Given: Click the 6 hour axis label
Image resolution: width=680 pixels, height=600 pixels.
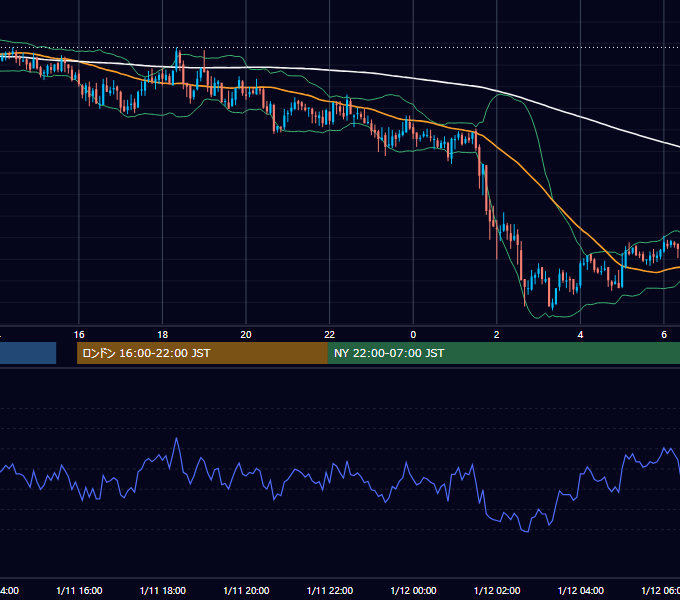Looking at the screenshot, I should pyautogui.click(x=664, y=335).
